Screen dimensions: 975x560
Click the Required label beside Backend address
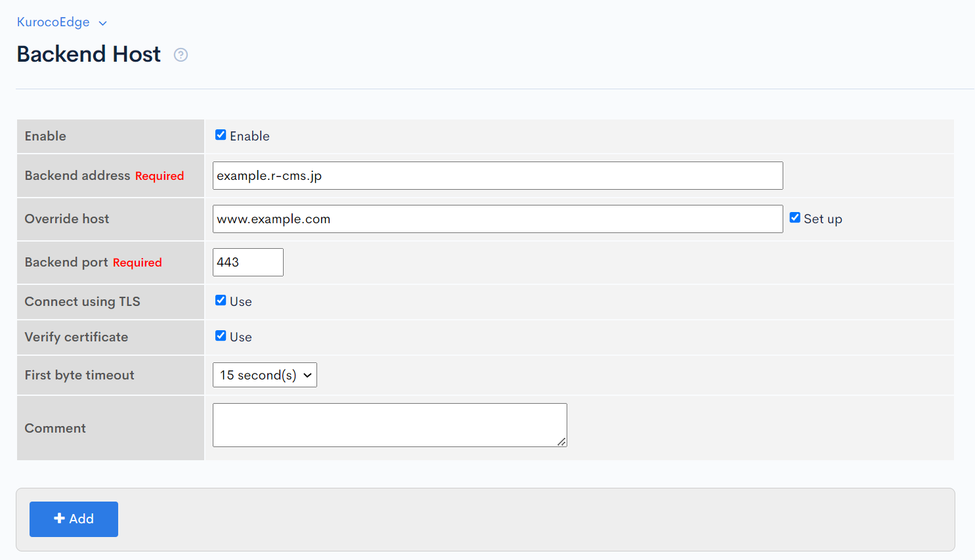[x=158, y=175]
